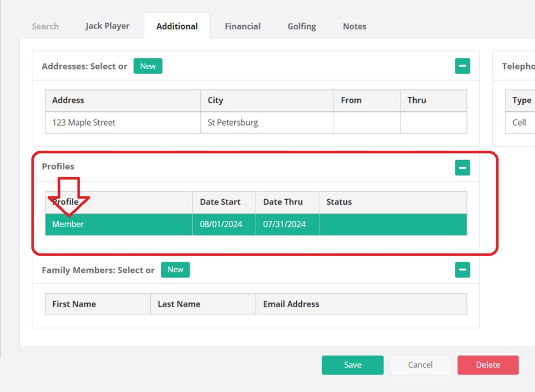Viewport: 535px width, 392px height.
Task: Click the Date Start column header
Action: [x=224, y=202]
